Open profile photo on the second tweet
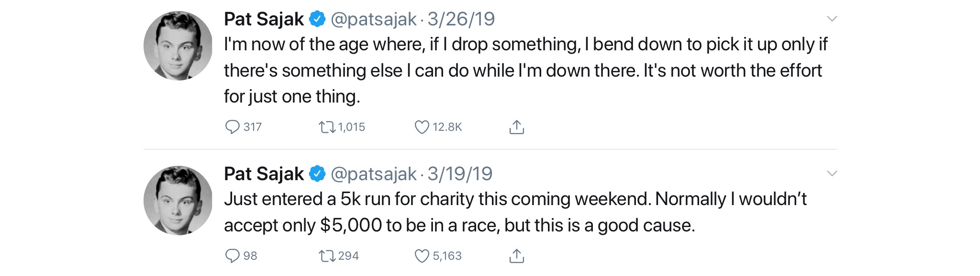This screenshot has height=276, width=980. [178, 200]
